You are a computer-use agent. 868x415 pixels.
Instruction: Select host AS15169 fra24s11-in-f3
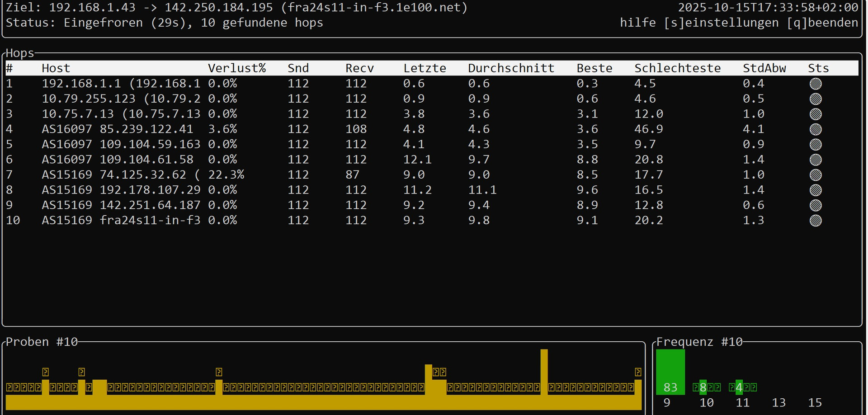click(121, 220)
